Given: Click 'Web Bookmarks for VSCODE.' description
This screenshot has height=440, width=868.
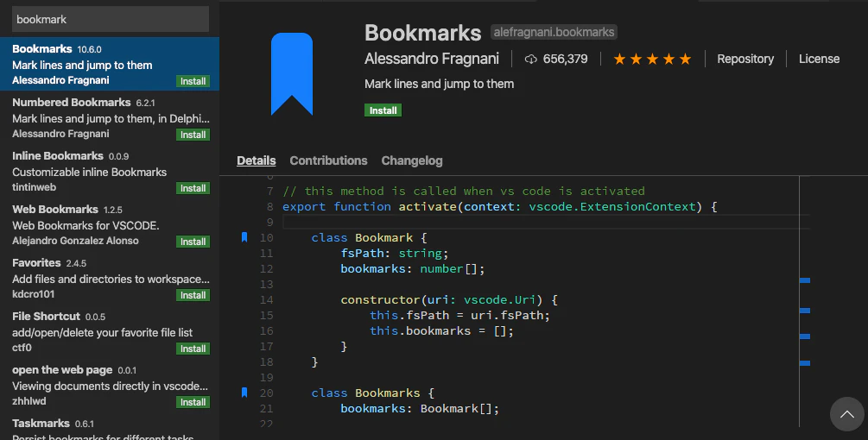Looking at the screenshot, I should pos(86,226).
